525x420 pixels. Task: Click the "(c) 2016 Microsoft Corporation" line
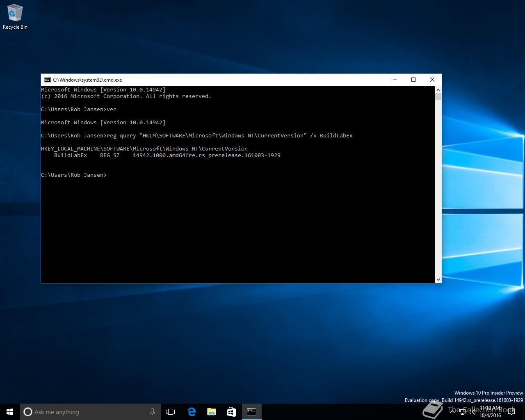(x=126, y=96)
